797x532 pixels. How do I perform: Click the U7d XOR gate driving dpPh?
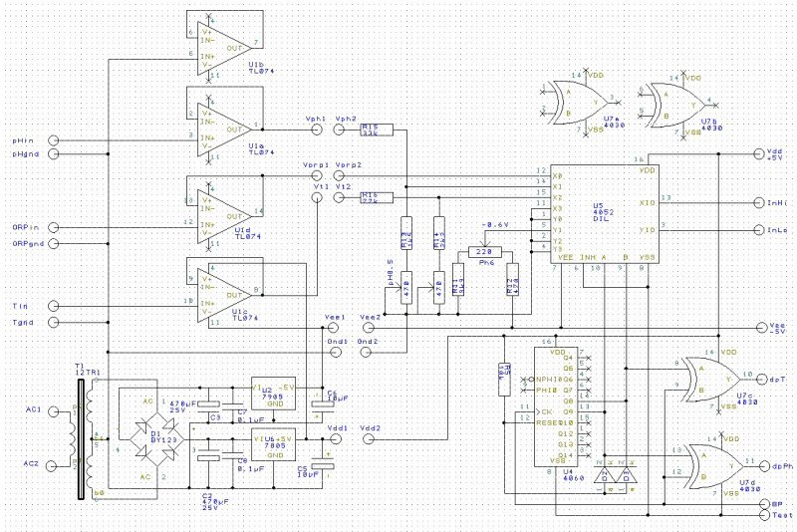tap(709, 463)
